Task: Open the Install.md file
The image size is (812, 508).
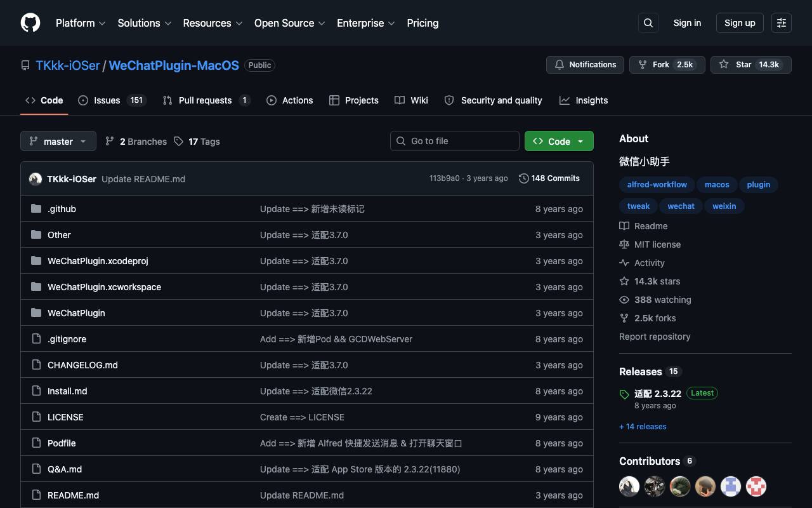Action: pyautogui.click(x=67, y=391)
